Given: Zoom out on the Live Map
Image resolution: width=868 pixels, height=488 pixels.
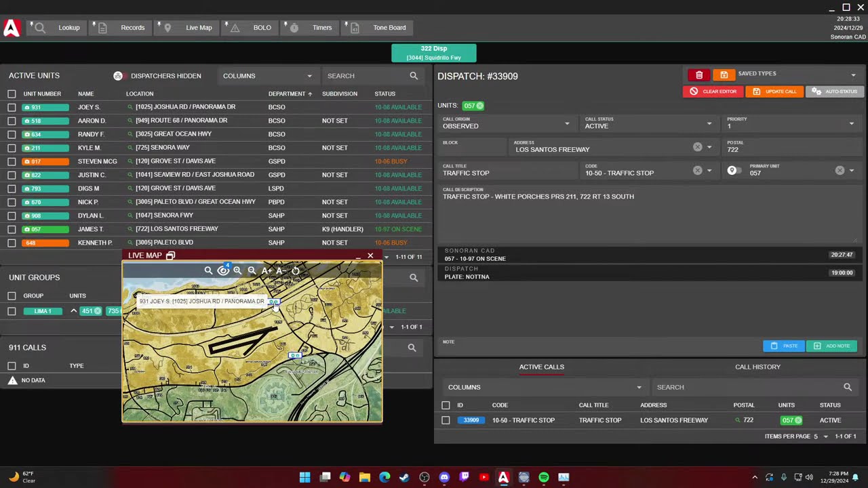Looking at the screenshot, I should (252, 270).
